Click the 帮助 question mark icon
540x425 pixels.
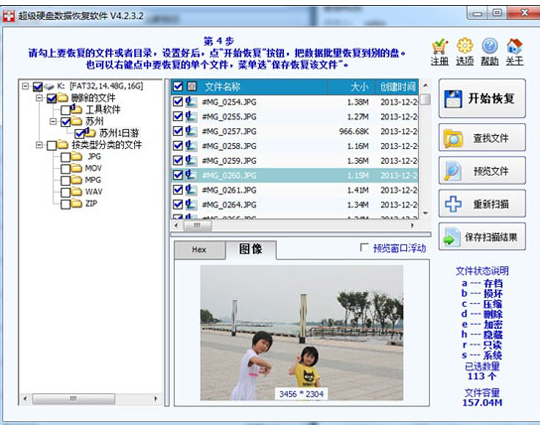tap(490, 46)
